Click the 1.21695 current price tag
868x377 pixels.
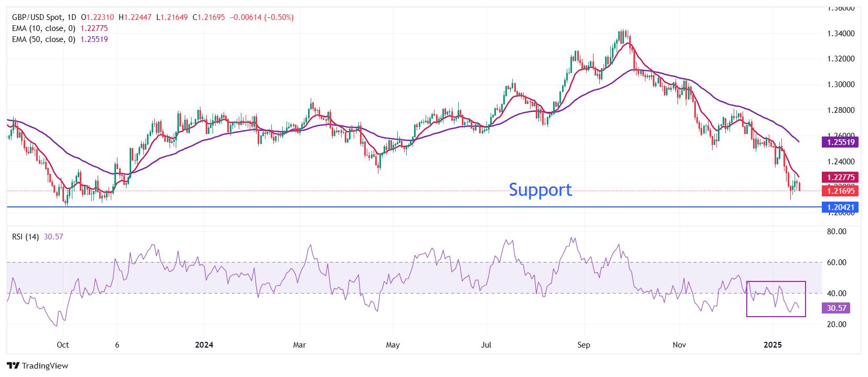click(x=841, y=191)
